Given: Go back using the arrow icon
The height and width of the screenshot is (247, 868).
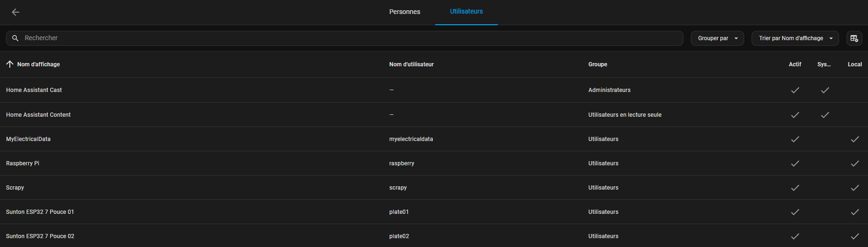Looking at the screenshot, I should coord(15,12).
